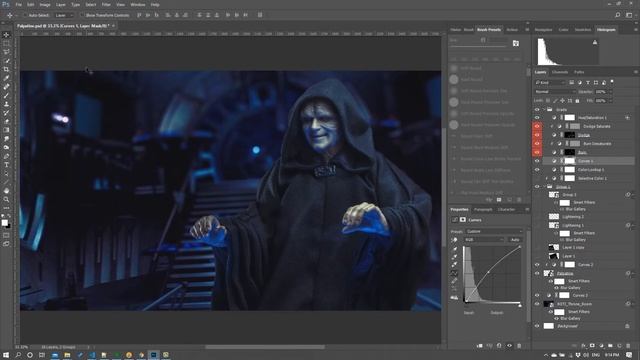Open the Fill value dropdown arrow
640x360 pixels.
click(x=611, y=100)
